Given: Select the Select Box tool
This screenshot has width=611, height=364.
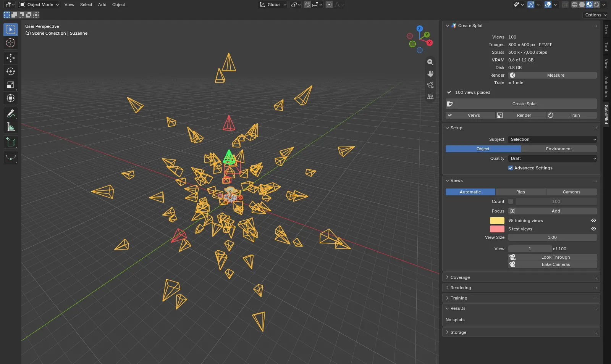Looking at the screenshot, I should [x=11, y=29].
